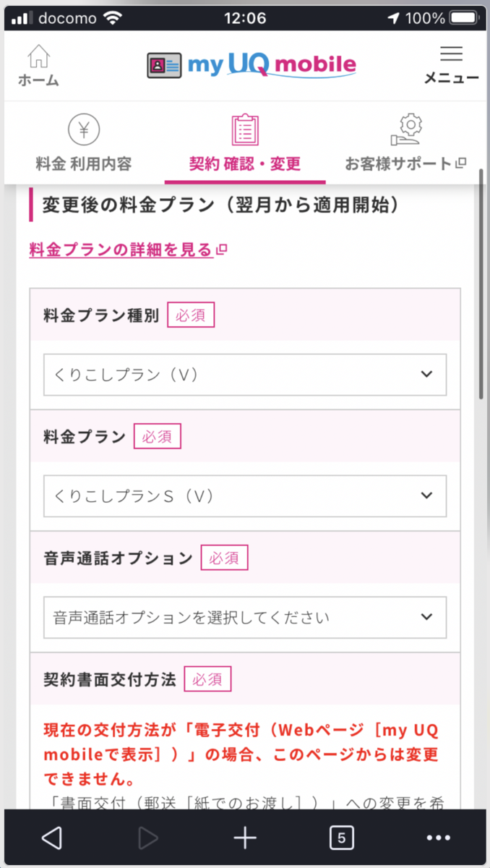Click the my UQ mobile logo

251,65
